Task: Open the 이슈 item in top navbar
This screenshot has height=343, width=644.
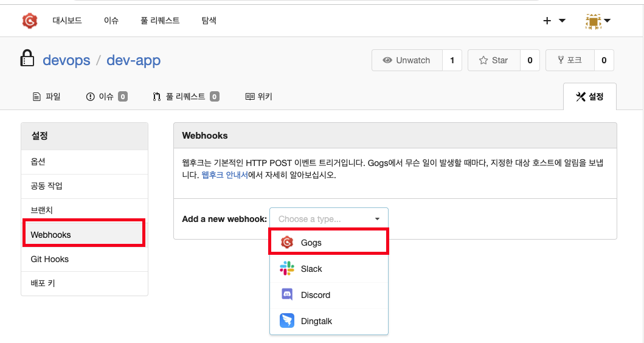Action: pyautogui.click(x=111, y=21)
